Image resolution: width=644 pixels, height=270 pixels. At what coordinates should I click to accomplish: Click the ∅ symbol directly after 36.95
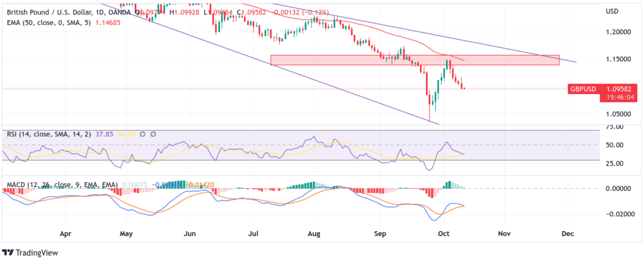(x=143, y=134)
